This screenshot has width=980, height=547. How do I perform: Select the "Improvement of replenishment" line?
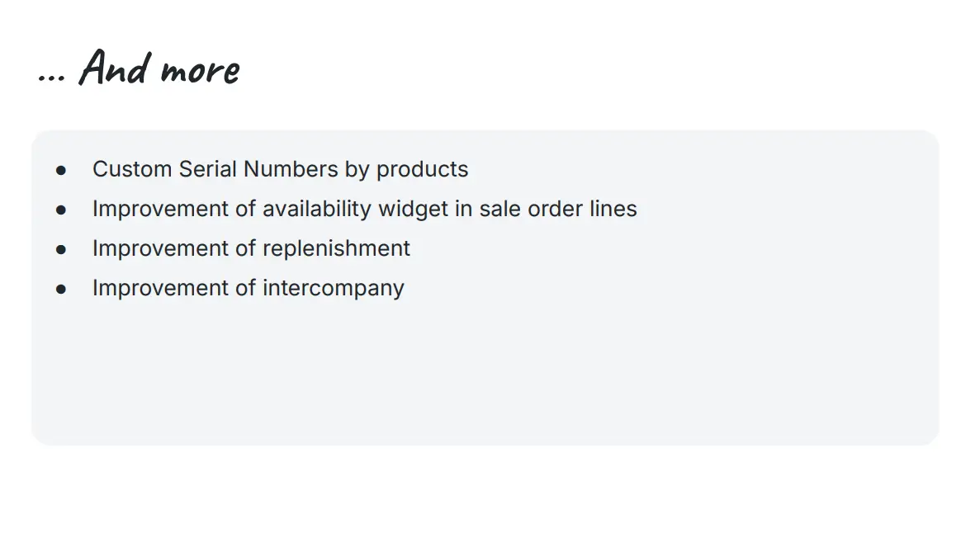pyautogui.click(x=251, y=248)
